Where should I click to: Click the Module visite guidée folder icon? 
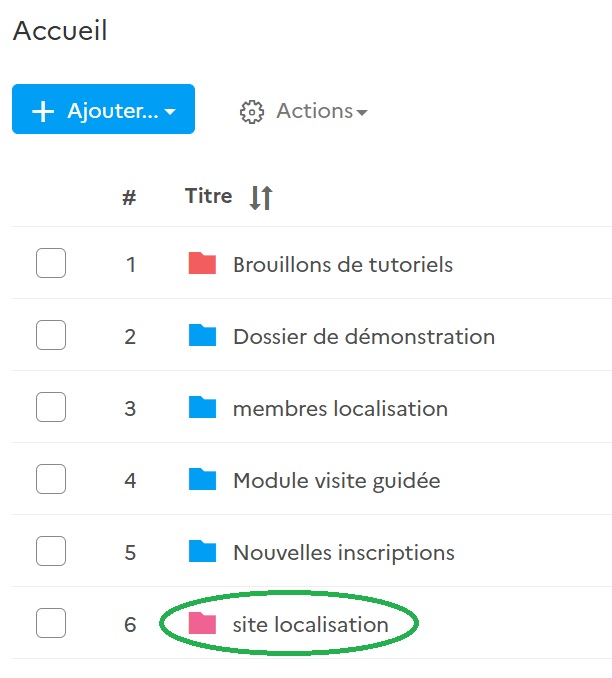pyautogui.click(x=202, y=480)
